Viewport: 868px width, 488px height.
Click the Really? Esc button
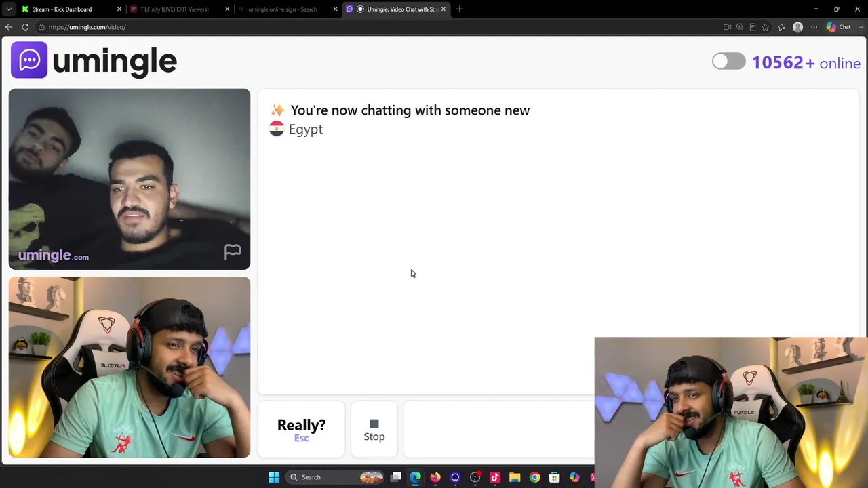tap(301, 430)
